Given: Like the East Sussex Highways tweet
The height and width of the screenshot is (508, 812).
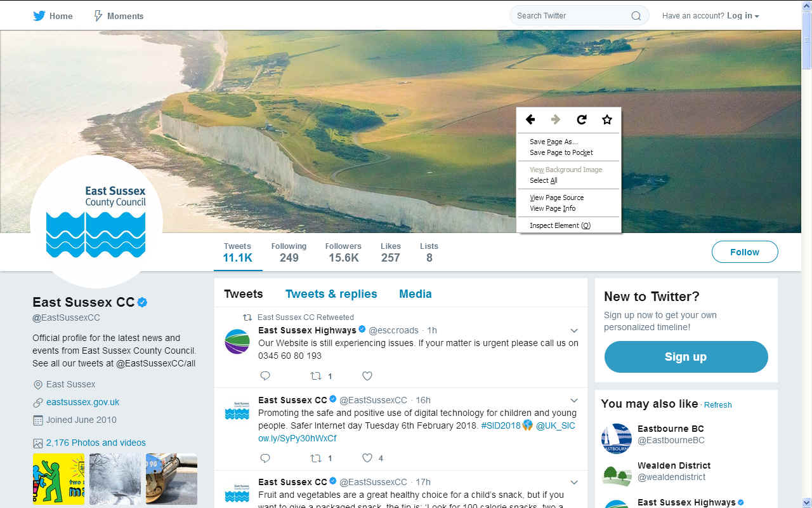Looking at the screenshot, I should point(367,376).
